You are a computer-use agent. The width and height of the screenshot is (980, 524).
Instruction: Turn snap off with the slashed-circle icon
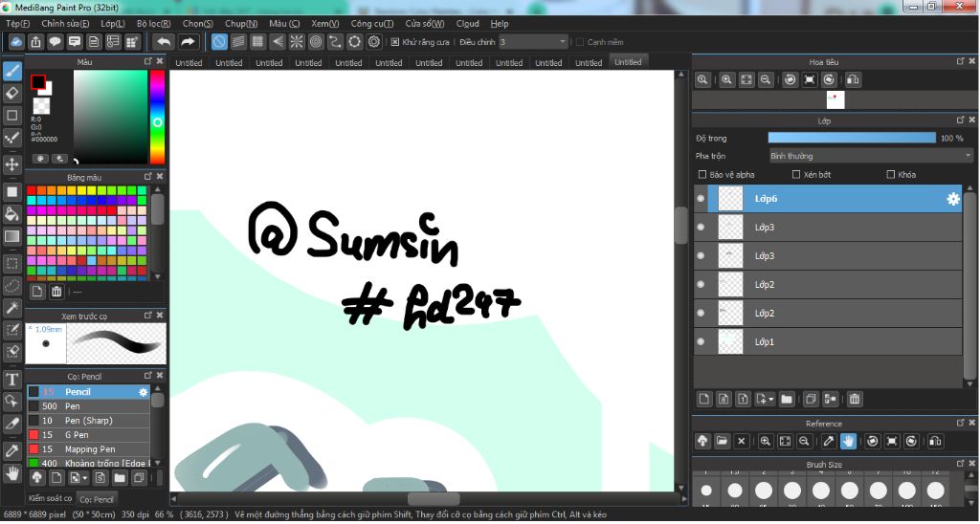point(219,42)
